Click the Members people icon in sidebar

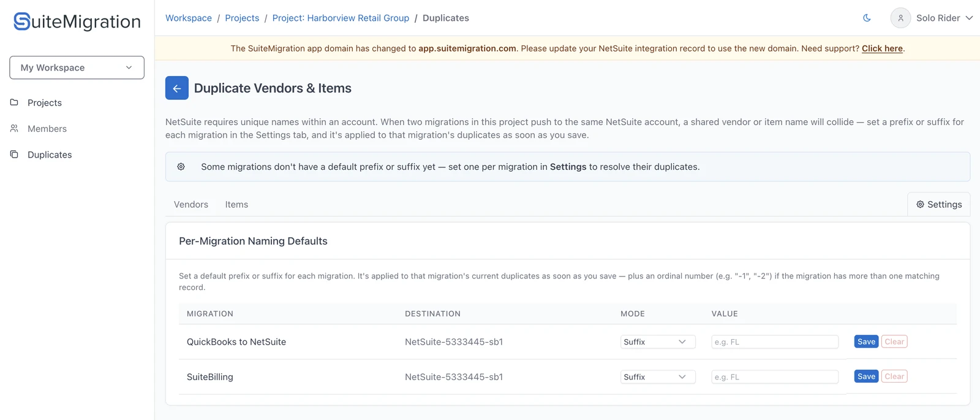click(x=14, y=128)
